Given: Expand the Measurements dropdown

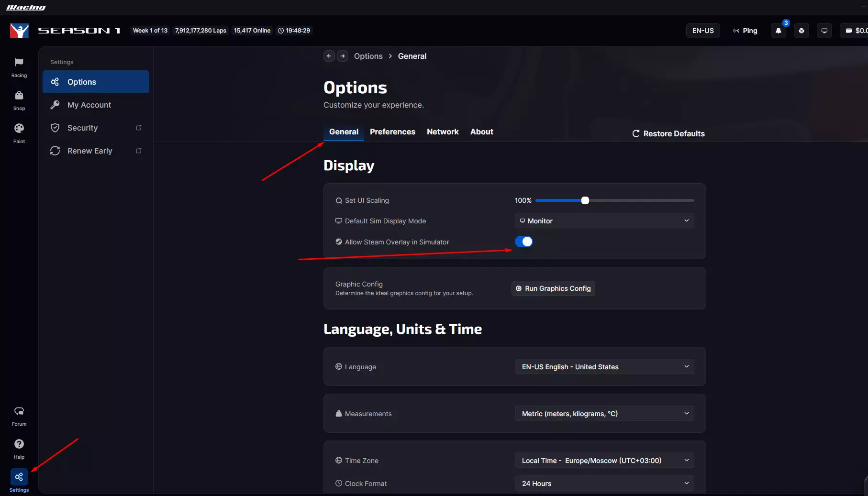Looking at the screenshot, I should tap(604, 414).
